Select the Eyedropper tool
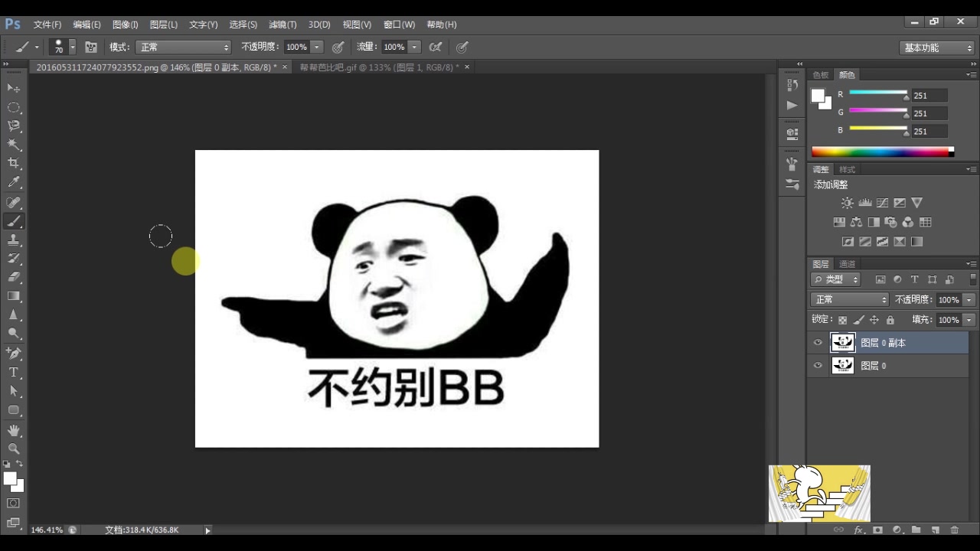980x551 pixels. pos(14,182)
